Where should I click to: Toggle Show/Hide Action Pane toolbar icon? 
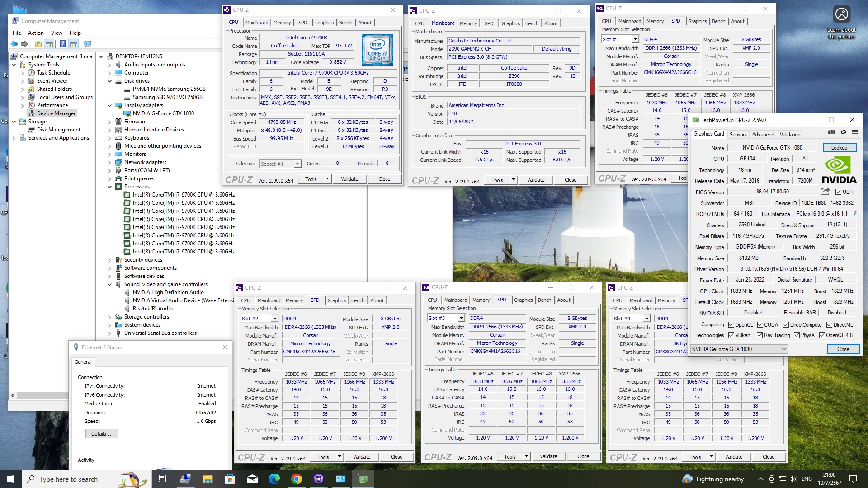coord(73,44)
